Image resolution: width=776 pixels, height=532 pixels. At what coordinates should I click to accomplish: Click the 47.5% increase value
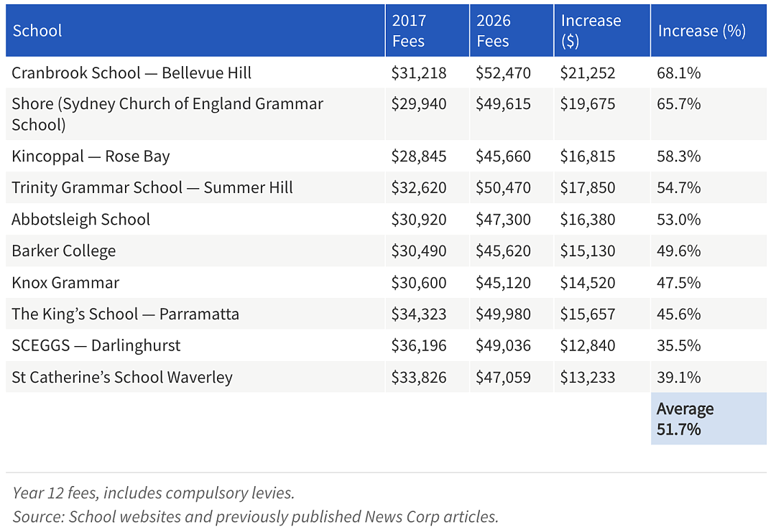(x=679, y=283)
